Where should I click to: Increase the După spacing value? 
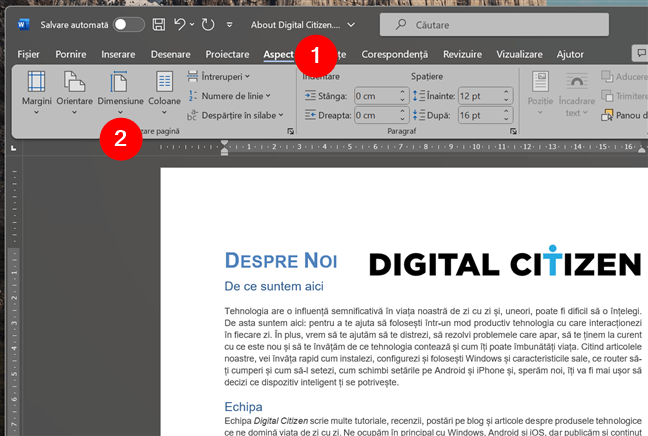click(x=506, y=111)
